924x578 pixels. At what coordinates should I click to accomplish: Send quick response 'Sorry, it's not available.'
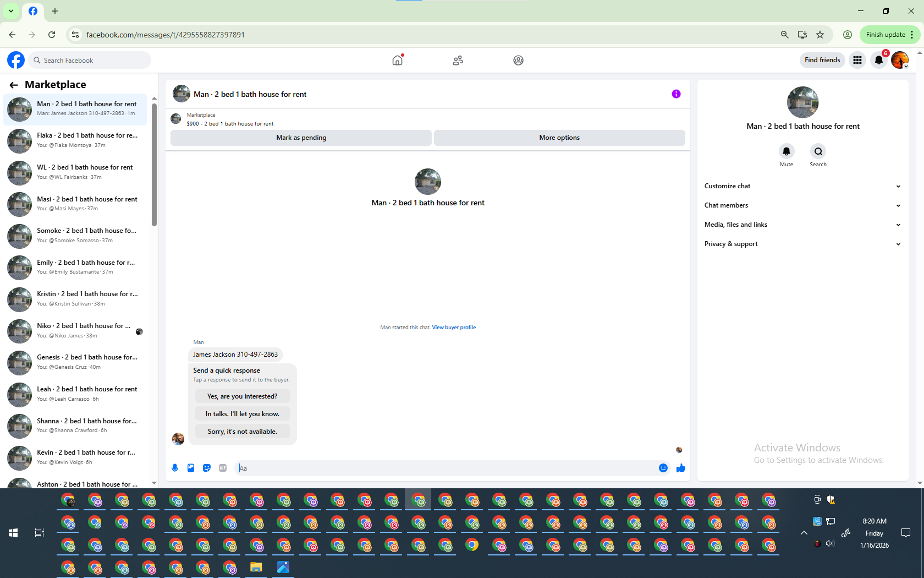tap(242, 432)
